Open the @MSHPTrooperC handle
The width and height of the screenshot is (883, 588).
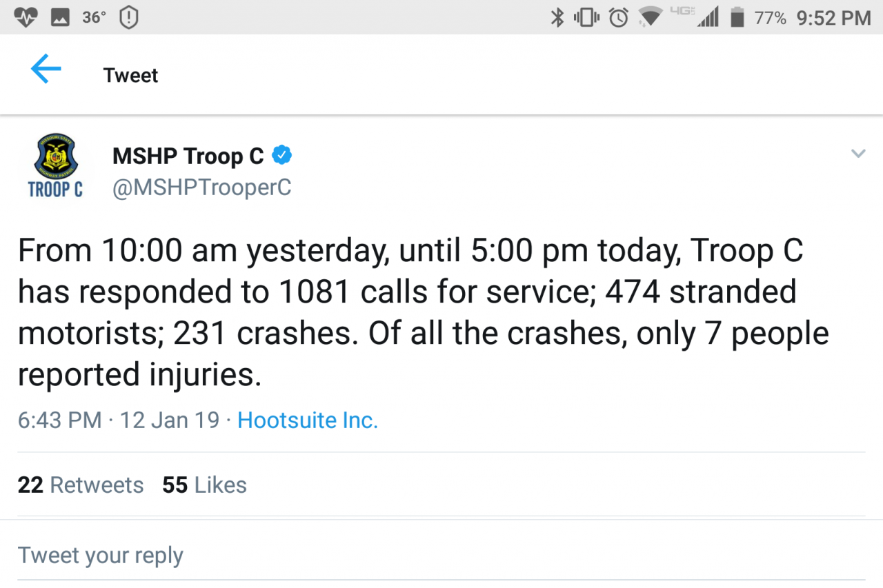click(x=201, y=187)
